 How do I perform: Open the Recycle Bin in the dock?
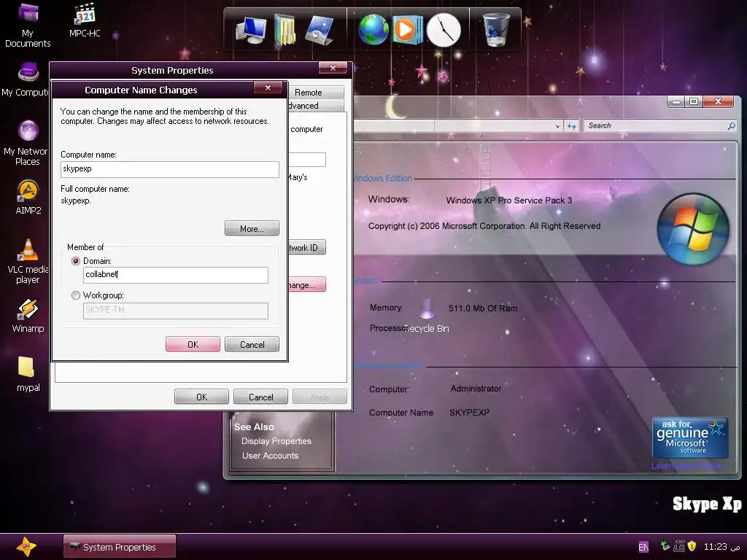click(x=495, y=29)
